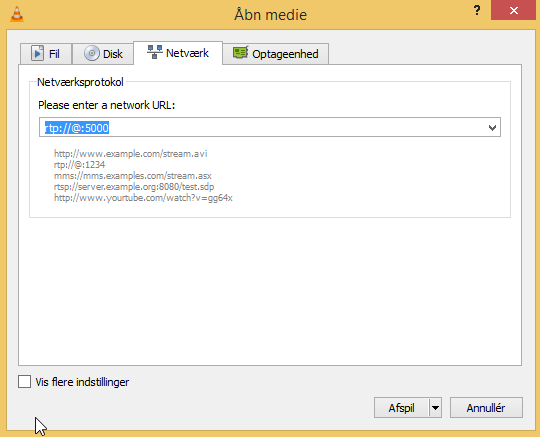
Task: Click the Vis flere indstillinger label text
Action: tap(82, 382)
